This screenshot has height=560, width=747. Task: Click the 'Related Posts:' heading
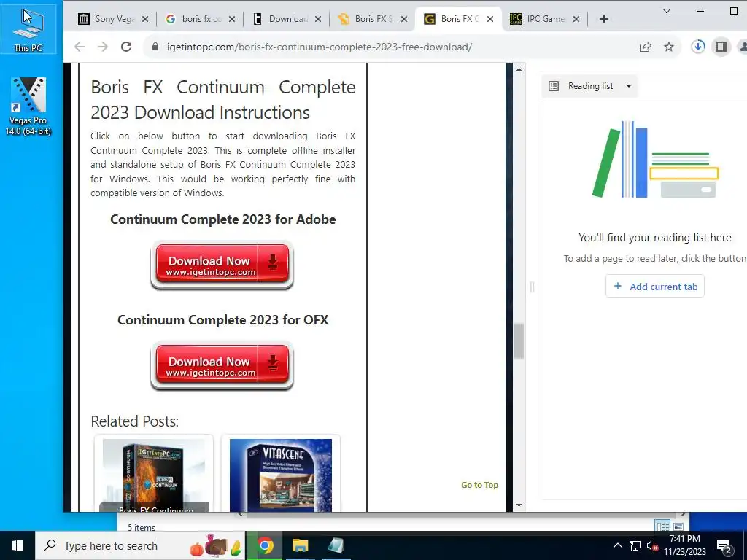[134, 421]
